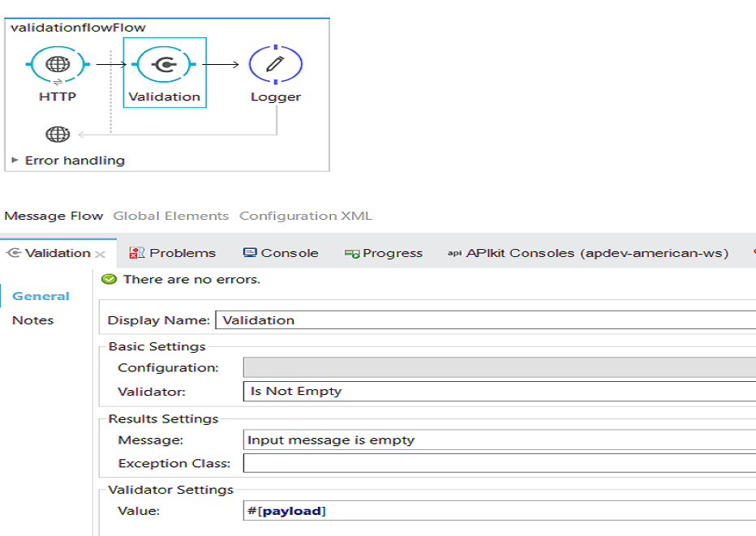Open the Configuration XML tab
756x536 pixels.
(x=305, y=216)
